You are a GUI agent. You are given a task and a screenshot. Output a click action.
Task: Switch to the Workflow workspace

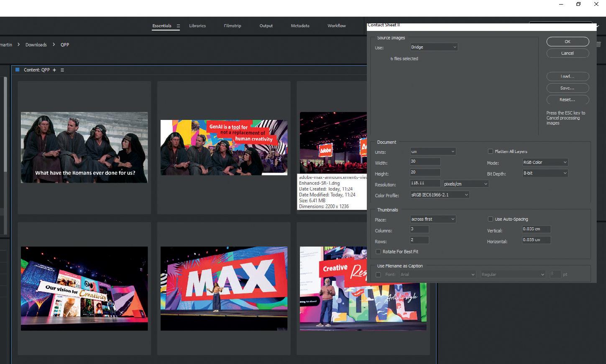tap(337, 26)
